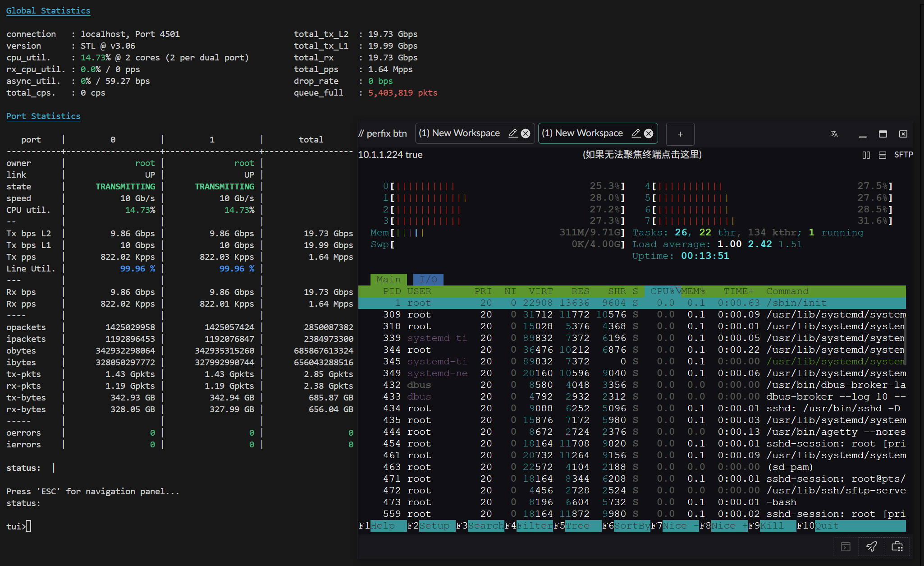Click the horizontal rows split layout icon
Screen dimensions: 924x566
882,155
